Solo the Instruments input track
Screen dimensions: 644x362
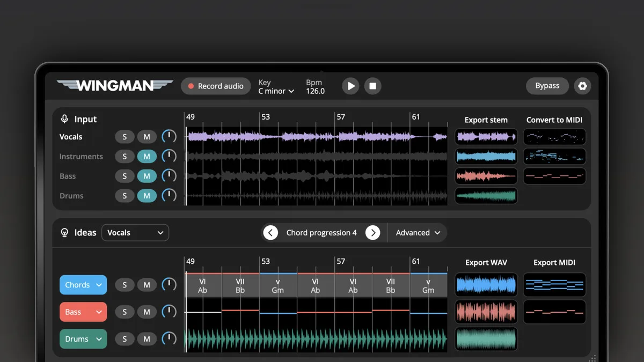point(125,157)
